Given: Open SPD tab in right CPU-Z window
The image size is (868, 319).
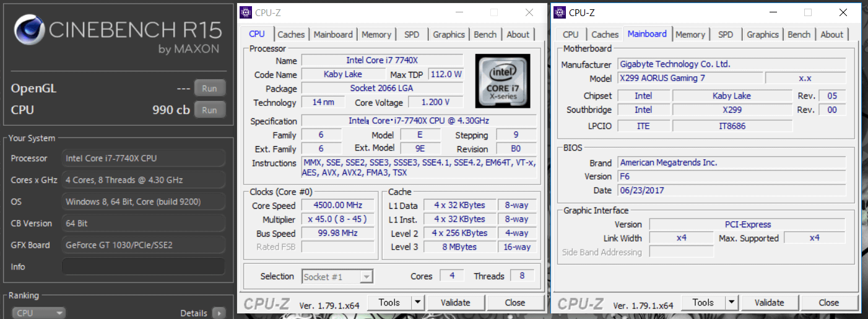Looking at the screenshot, I should pyautogui.click(x=726, y=35).
